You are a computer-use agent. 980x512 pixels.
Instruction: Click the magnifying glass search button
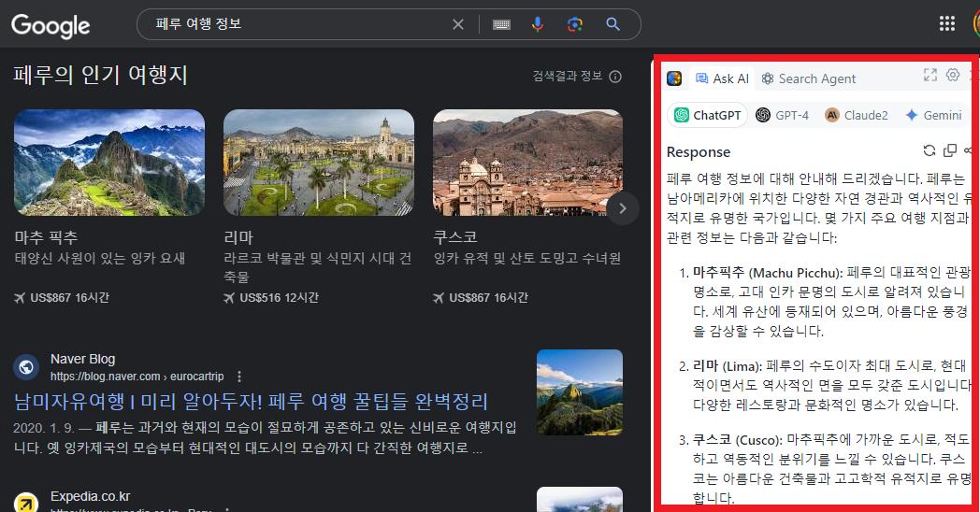pos(613,24)
